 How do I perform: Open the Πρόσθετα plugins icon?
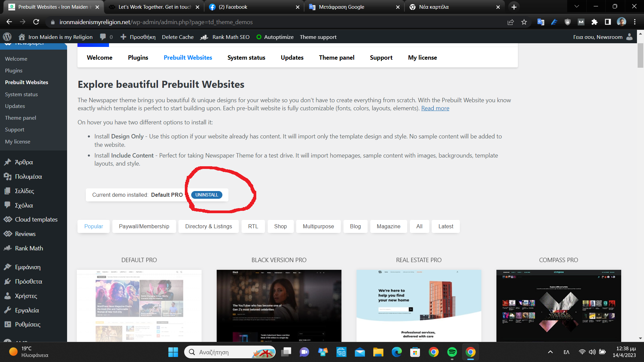[x=8, y=282]
